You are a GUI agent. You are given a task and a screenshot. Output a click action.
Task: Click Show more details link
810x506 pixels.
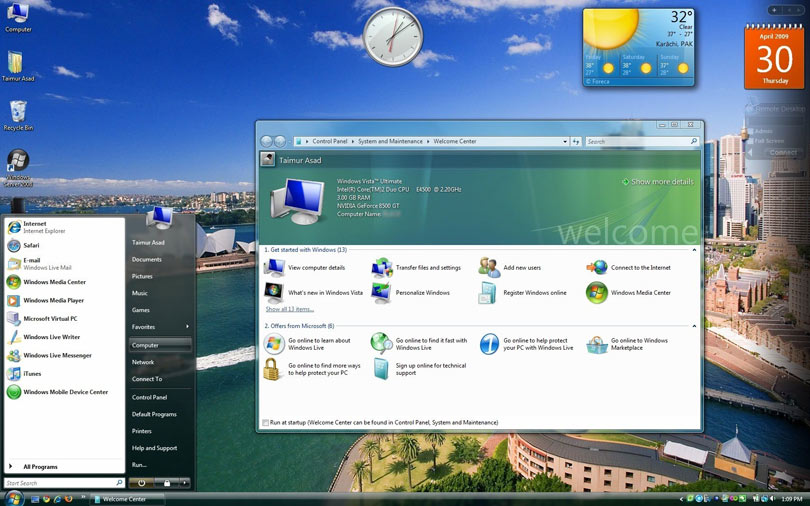pyautogui.click(x=661, y=182)
